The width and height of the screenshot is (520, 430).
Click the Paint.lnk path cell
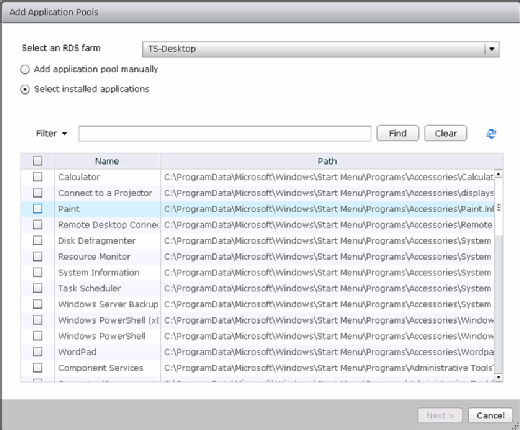(x=329, y=209)
